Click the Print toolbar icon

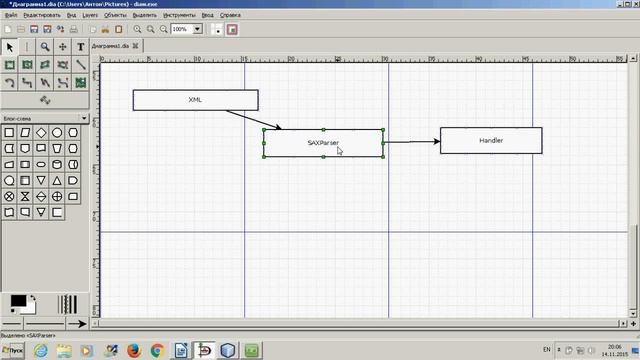(x=73, y=29)
